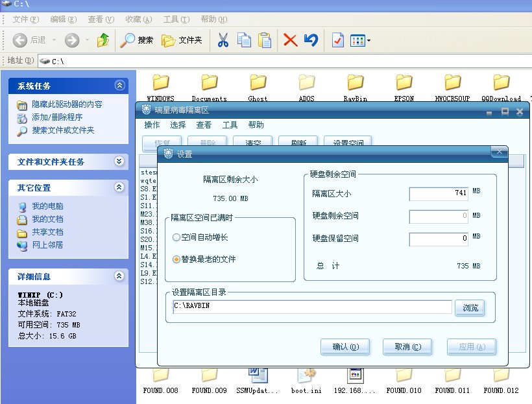Viewport: 532px width, 404px height.
Task: Open 我的文档 link
Action: 47,219
